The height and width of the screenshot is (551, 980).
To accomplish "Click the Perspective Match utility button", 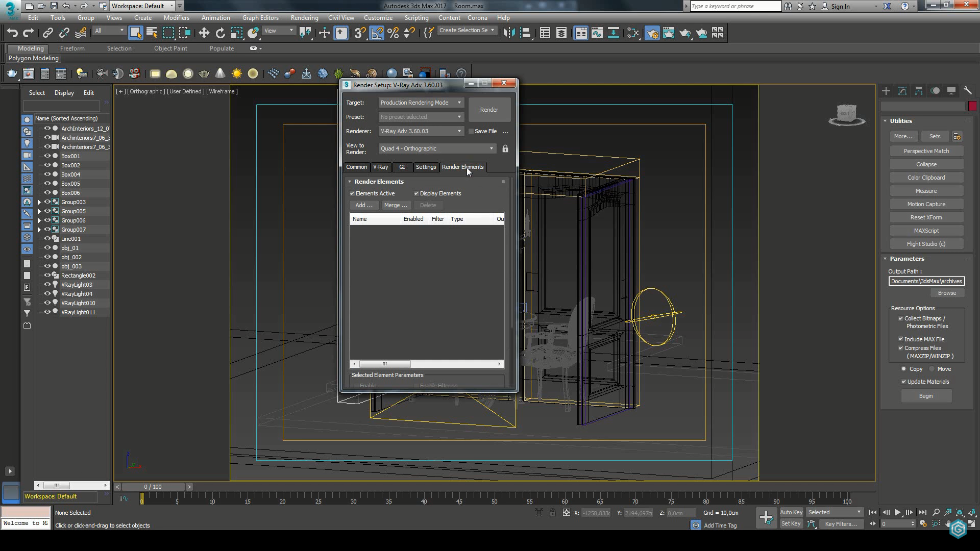I will tap(926, 151).
